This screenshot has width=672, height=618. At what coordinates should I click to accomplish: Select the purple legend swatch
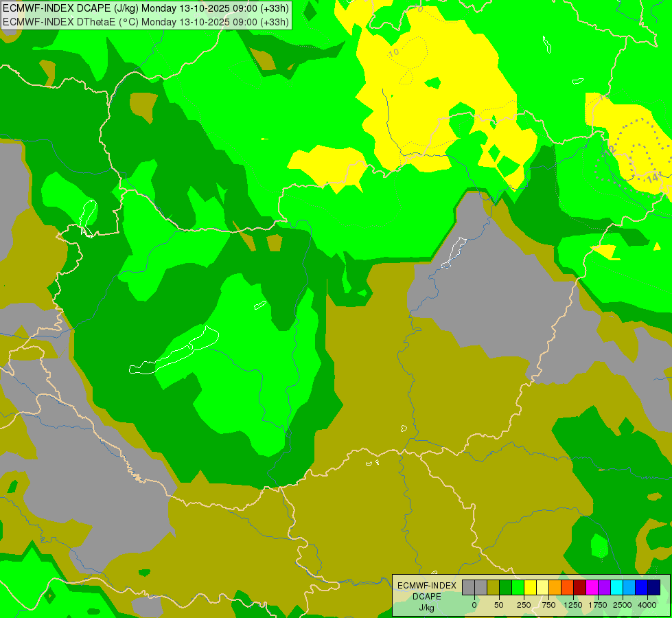pos(604,588)
